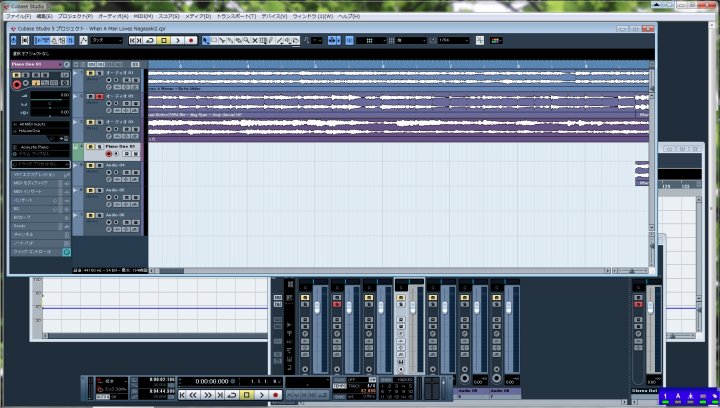Open the ファイル(F) menu
Screen dimensions: 720x408
(x=18, y=16)
